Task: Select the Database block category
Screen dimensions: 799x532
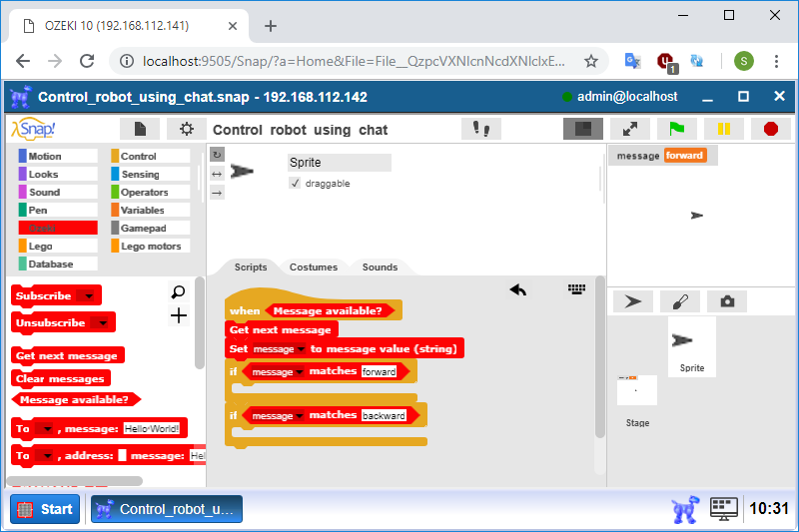Action: pyautogui.click(x=58, y=264)
